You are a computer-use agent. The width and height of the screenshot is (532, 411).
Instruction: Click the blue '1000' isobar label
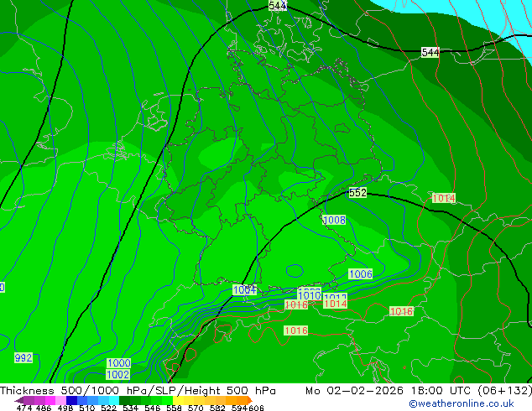tap(119, 363)
